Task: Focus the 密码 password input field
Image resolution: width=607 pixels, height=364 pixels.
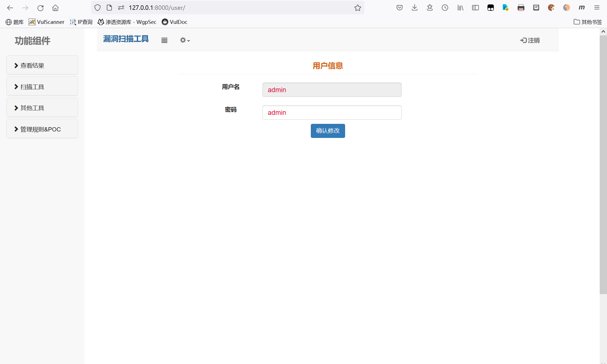Action: point(332,113)
